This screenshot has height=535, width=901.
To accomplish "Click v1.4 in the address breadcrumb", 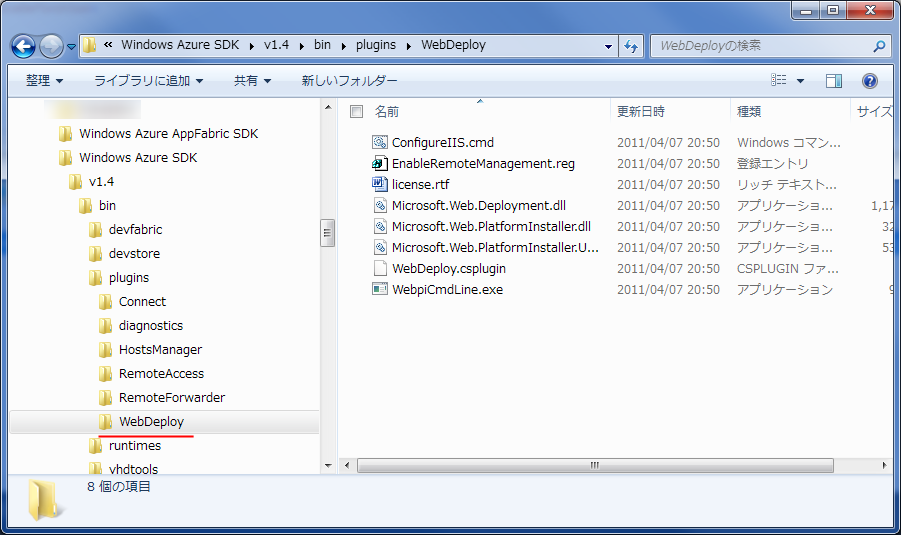I will tap(276, 45).
